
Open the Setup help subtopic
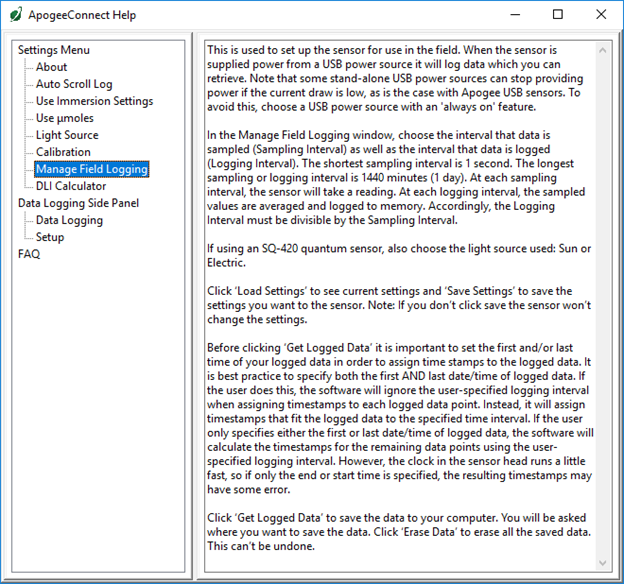tap(50, 237)
